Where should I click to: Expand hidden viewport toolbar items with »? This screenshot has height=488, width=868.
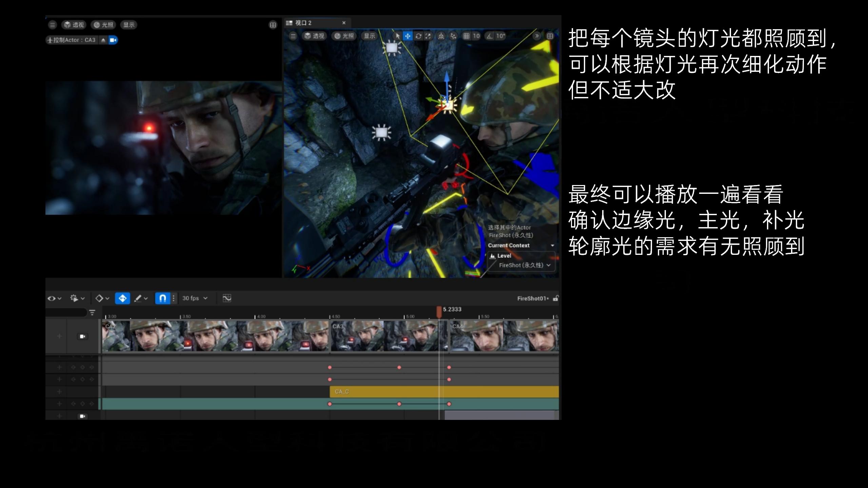[537, 36]
